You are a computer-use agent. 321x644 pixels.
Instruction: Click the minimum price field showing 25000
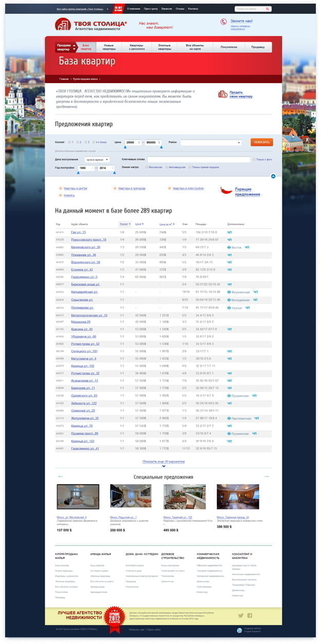(x=133, y=142)
